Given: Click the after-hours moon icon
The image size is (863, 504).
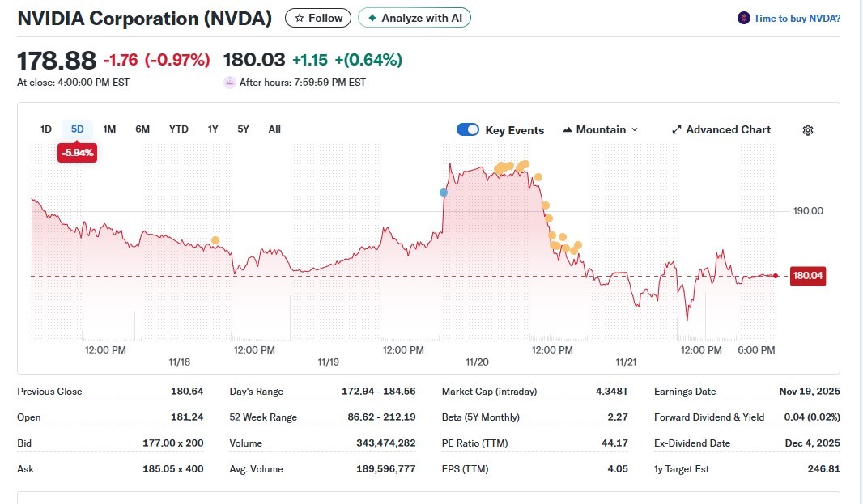Looking at the screenshot, I should tap(230, 82).
